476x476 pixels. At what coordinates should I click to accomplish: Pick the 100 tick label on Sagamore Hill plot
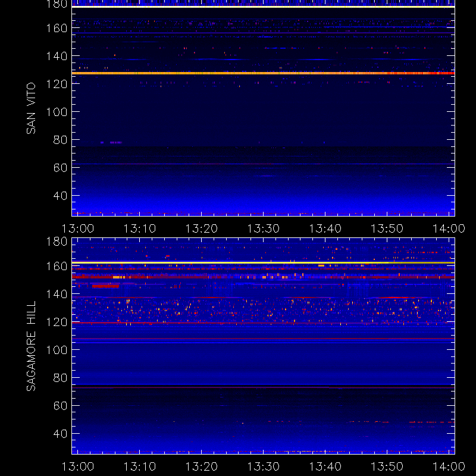[x=57, y=350]
